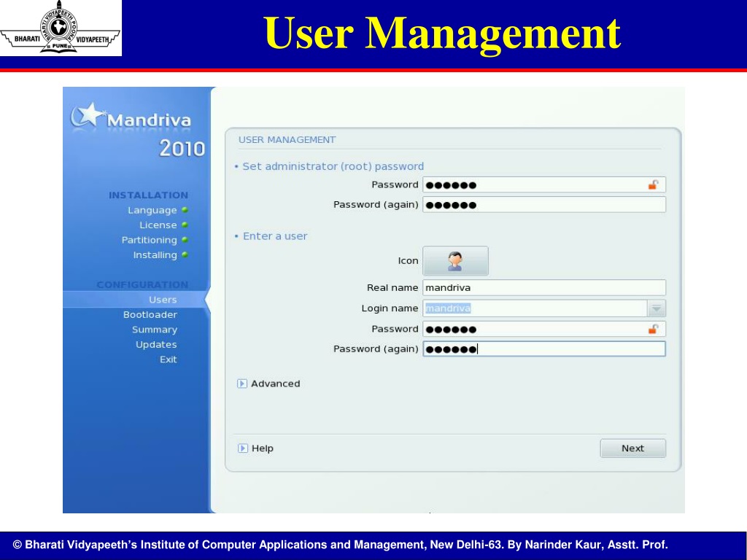Image resolution: width=747 pixels, height=560 pixels.
Task: Click the 'Enter a user' heading
Action: pos(275,236)
